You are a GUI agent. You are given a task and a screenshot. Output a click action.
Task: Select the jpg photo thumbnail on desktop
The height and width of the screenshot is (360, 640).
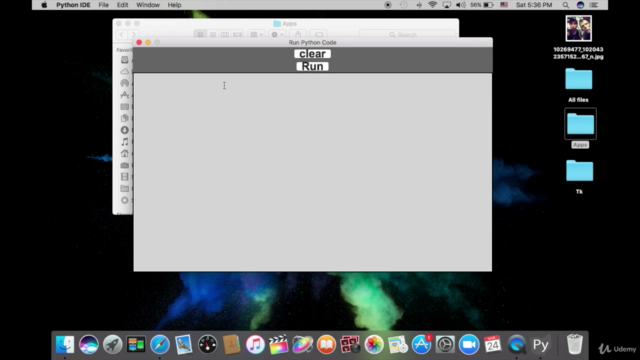(578, 28)
